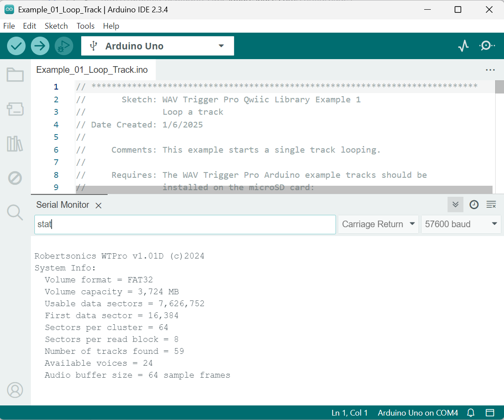Click 'Audio buffer size' output line
Image resolution: width=504 pixels, height=420 pixels.
point(137,375)
